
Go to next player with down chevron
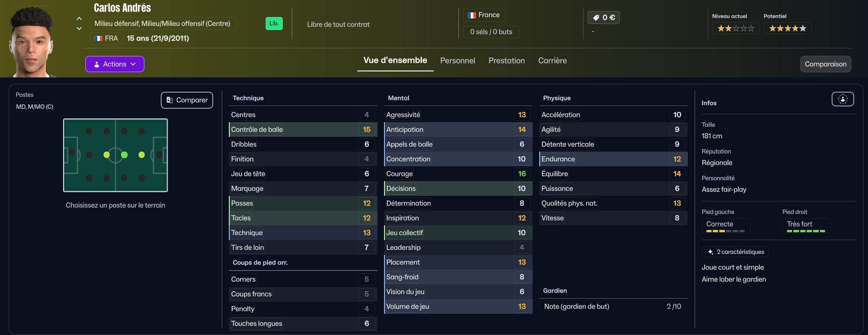79,29
